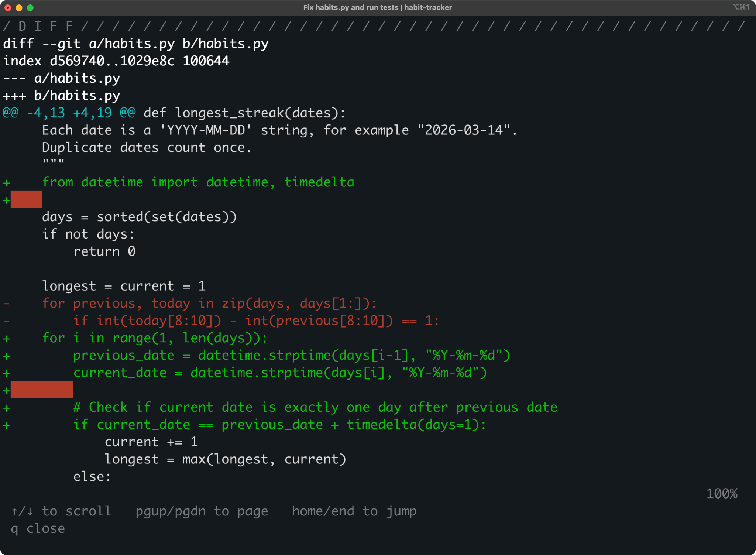Click the '↑/↓ to scroll' hint

[61, 511]
